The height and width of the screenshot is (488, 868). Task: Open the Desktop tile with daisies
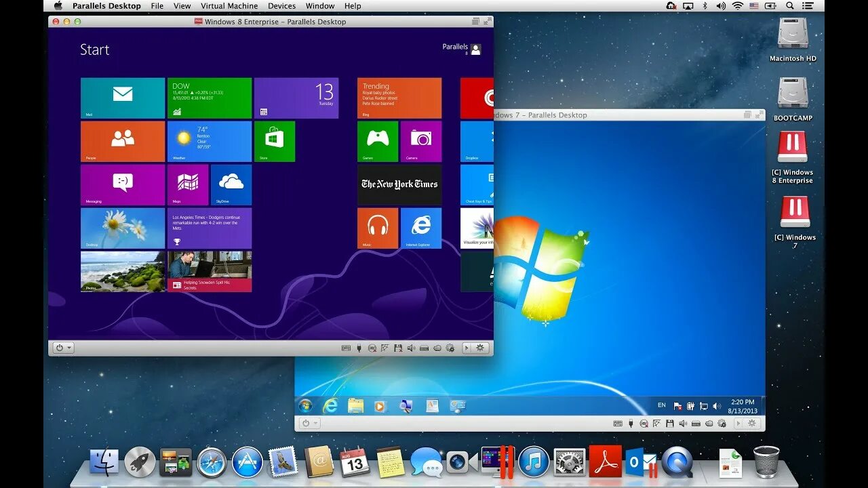(123, 228)
